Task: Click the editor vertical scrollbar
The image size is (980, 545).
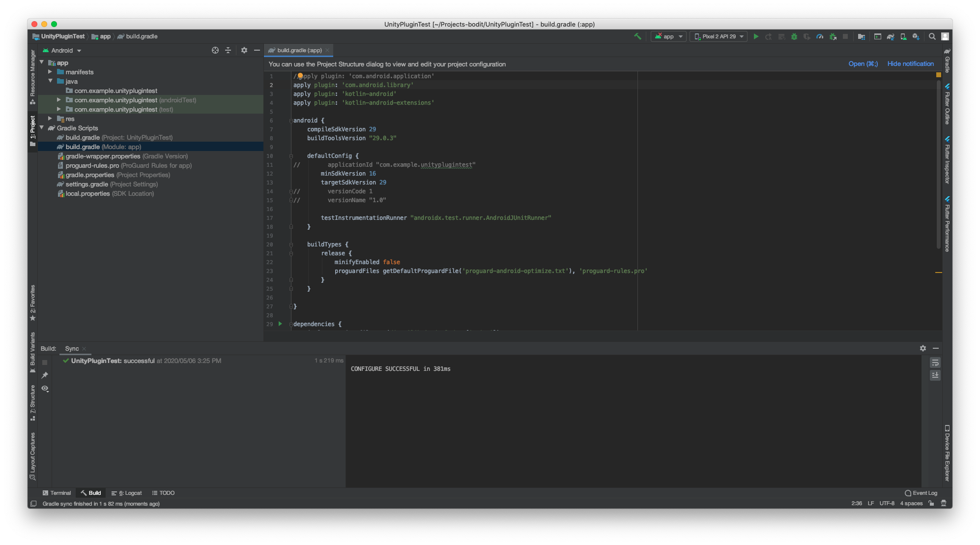Action: click(938, 162)
